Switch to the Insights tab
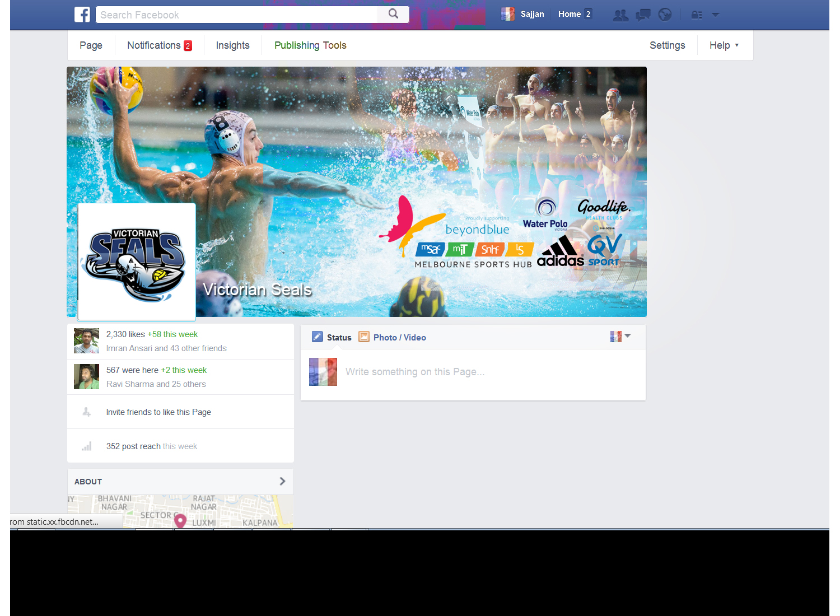The image size is (840, 616). tap(232, 45)
